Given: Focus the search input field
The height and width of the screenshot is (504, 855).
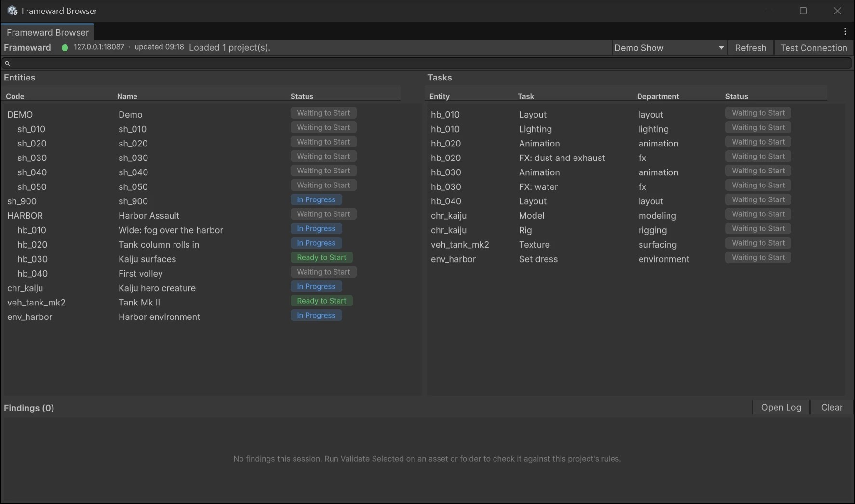Looking at the screenshot, I should pyautogui.click(x=427, y=63).
